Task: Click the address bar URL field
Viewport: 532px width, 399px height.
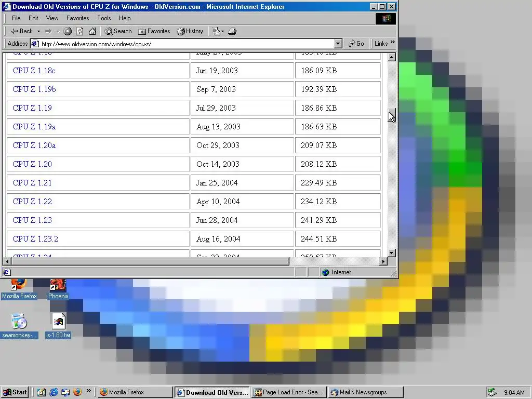Action: (x=187, y=44)
